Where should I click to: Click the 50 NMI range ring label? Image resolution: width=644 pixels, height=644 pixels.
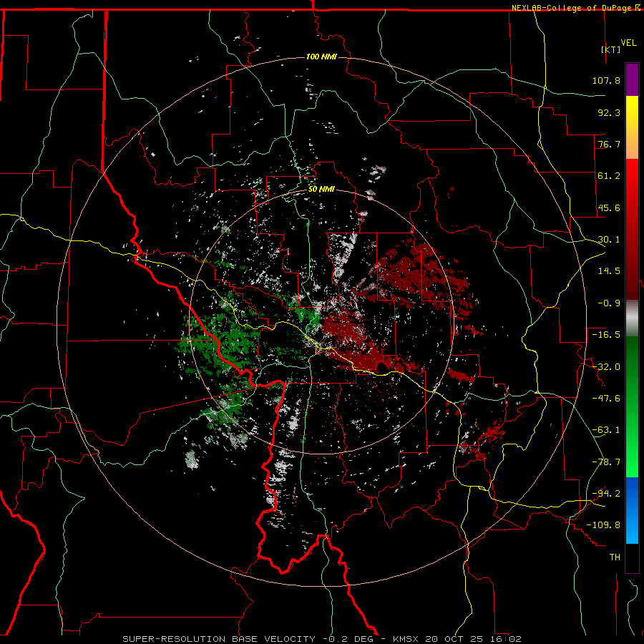coord(321,189)
